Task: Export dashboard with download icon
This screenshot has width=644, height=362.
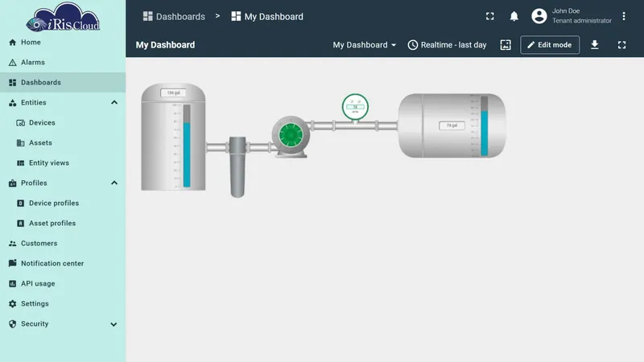Action: tap(595, 45)
